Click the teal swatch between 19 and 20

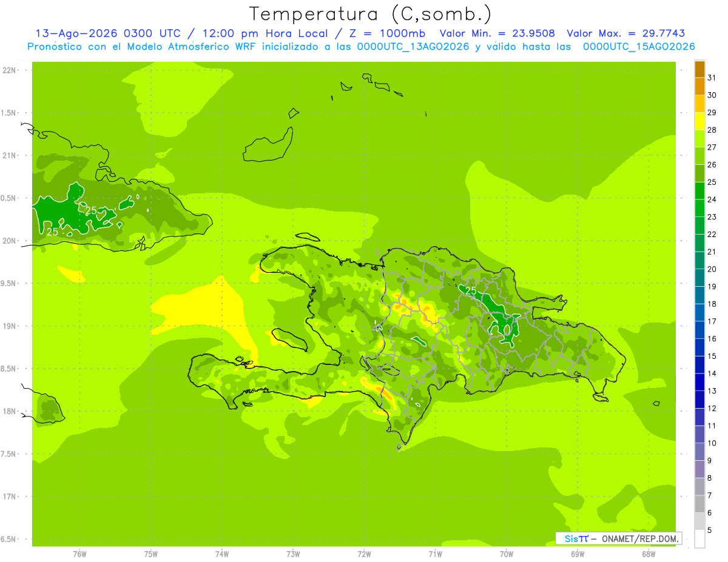(699, 278)
